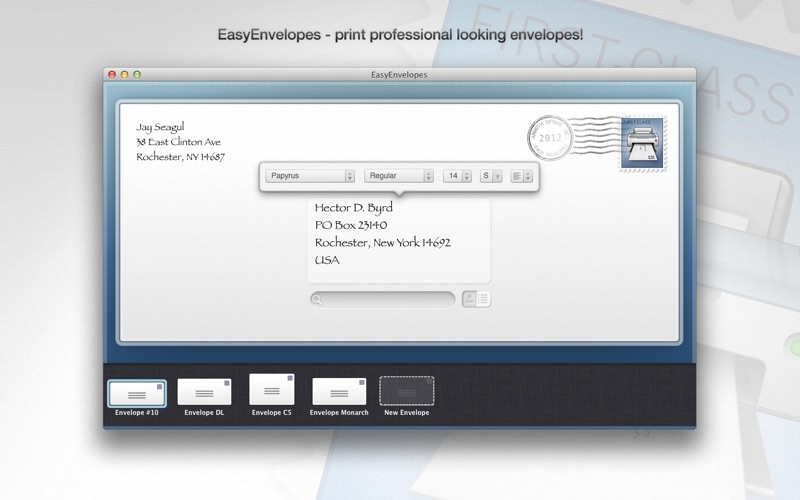Click sender line 38 East Clinton Ave

[178, 142]
